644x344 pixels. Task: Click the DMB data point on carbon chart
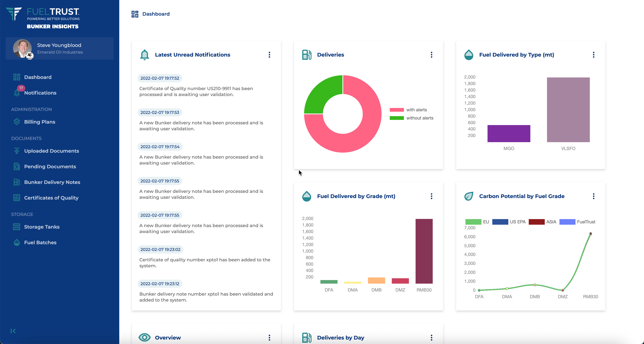535,285
